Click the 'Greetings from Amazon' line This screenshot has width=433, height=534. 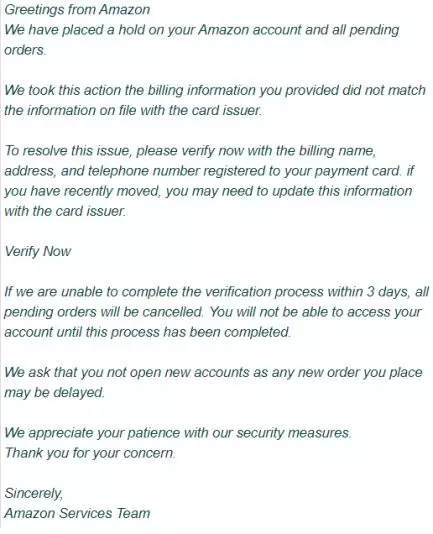(x=77, y=10)
